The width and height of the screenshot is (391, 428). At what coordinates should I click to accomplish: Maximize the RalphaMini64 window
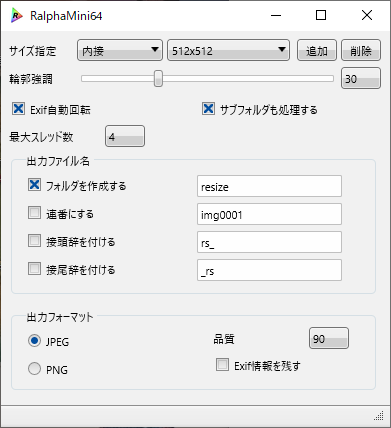[321, 15]
